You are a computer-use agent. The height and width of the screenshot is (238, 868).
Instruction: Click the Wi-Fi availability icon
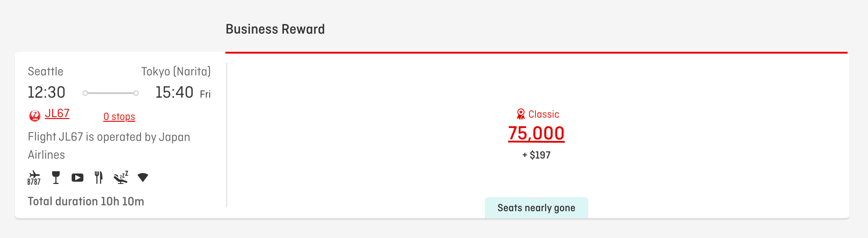click(143, 178)
